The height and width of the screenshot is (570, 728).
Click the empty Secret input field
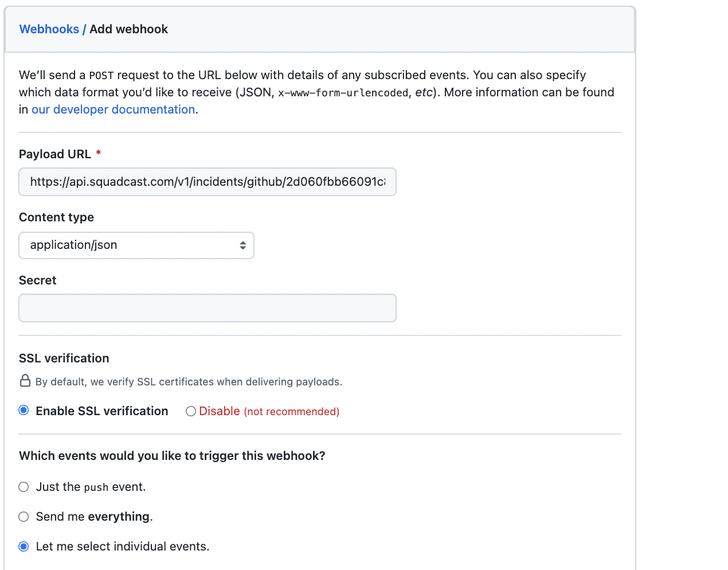(x=208, y=308)
